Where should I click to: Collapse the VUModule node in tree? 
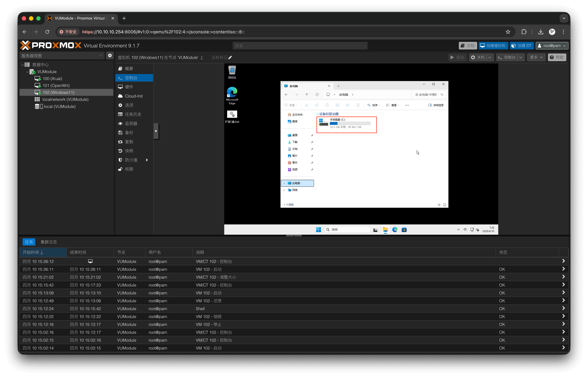click(27, 72)
